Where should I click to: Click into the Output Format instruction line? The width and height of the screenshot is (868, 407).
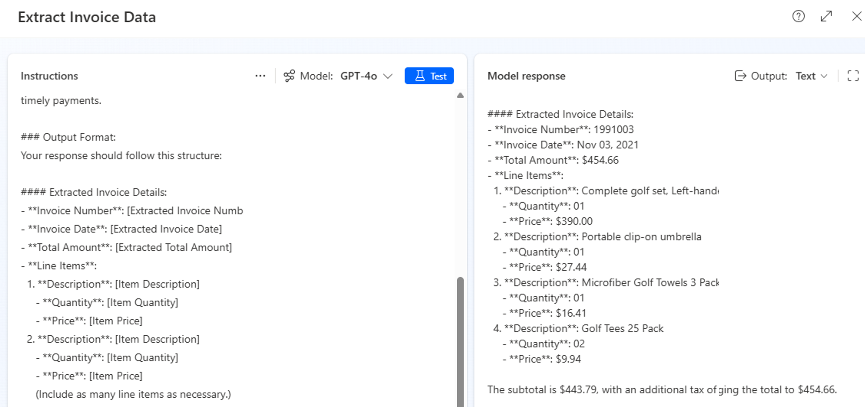coord(68,137)
